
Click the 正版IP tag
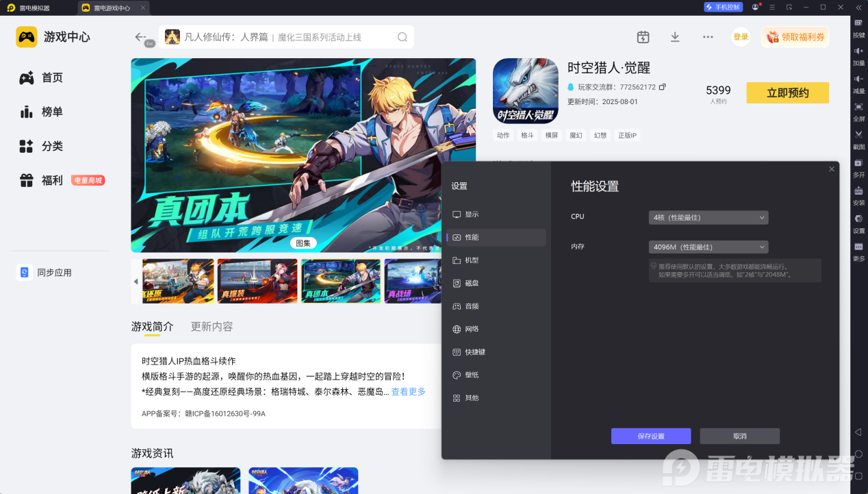point(627,136)
